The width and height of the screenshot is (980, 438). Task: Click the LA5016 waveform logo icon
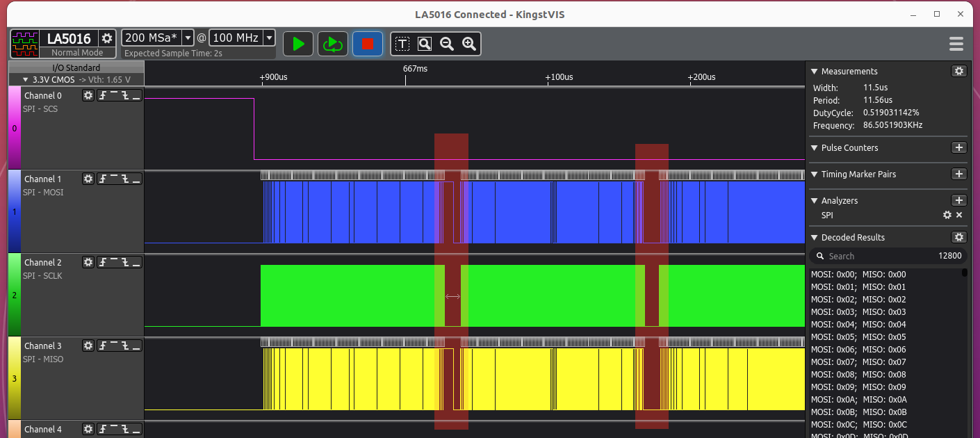pyautogui.click(x=25, y=44)
